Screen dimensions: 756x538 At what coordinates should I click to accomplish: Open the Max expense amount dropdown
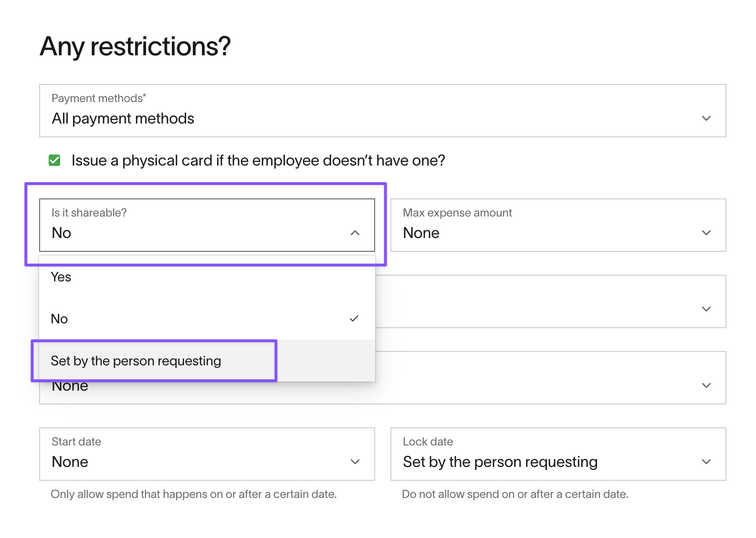pyautogui.click(x=558, y=225)
